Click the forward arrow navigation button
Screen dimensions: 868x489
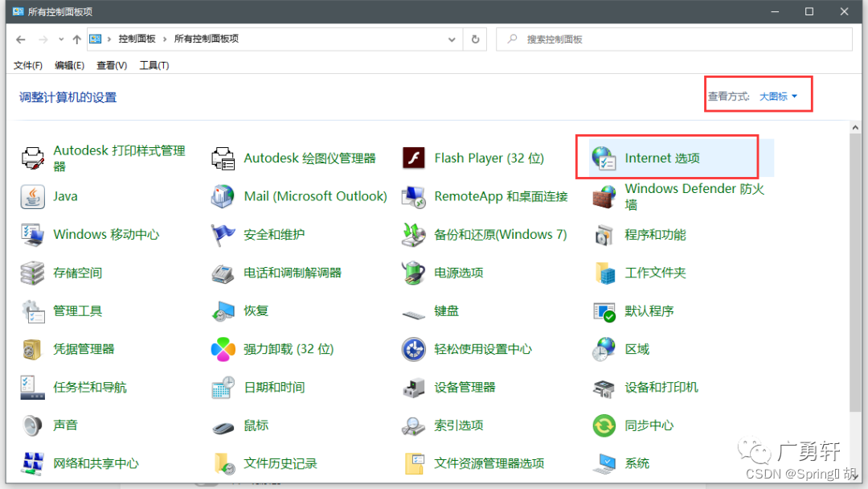(43, 39)
